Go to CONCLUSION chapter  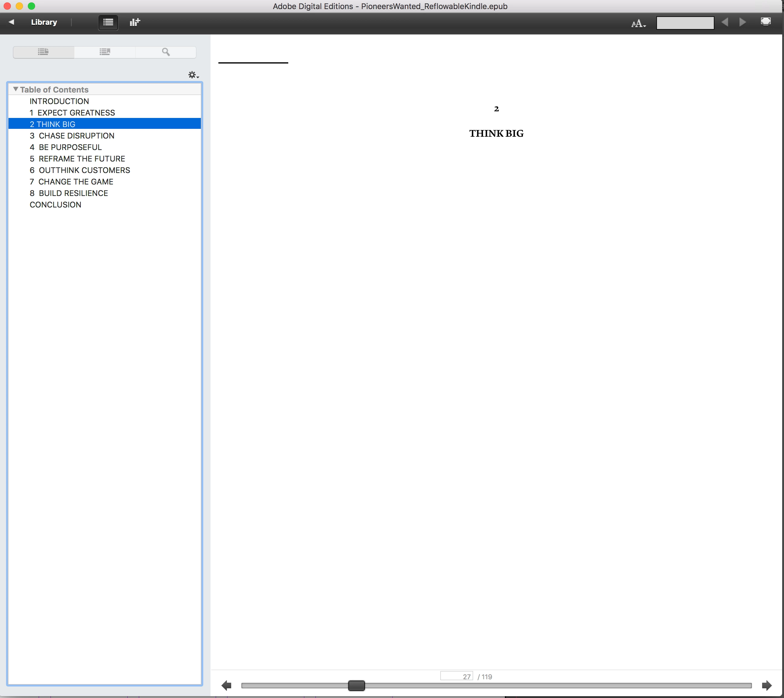click(55, 205)
